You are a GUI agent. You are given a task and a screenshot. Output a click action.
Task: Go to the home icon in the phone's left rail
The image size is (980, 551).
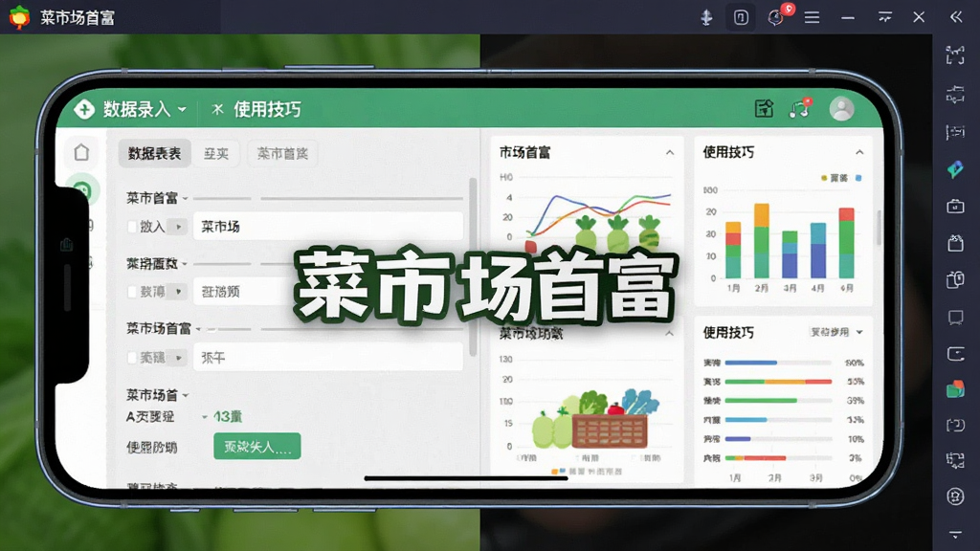pyautogui.click(x=81, y=152)
